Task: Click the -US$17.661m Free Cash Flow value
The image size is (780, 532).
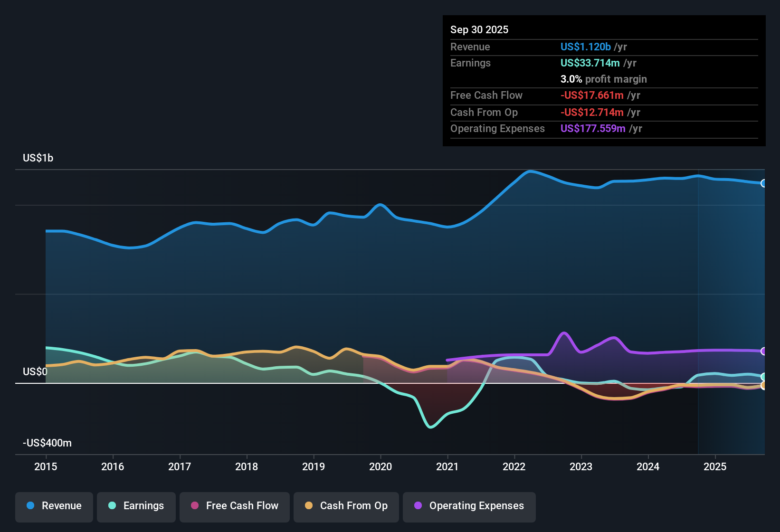Action: [592, 95]
